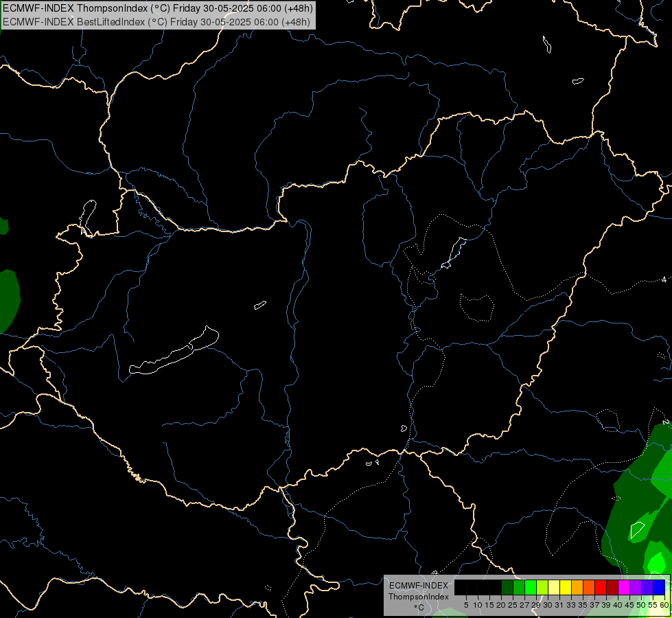The width and height of the screenshot is (672, 618).
Task: Click the legend tick value '5'
Action: 466,605
